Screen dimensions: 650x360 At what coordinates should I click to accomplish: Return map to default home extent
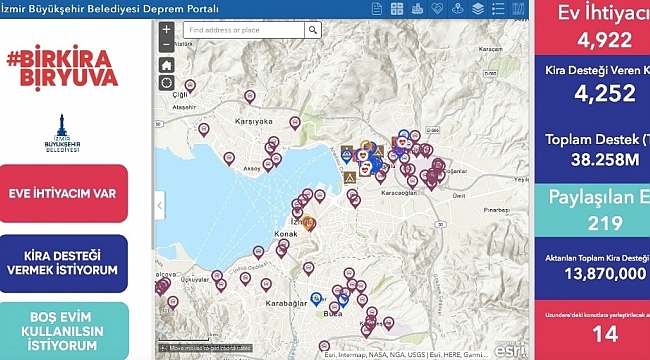pos(166,65)
